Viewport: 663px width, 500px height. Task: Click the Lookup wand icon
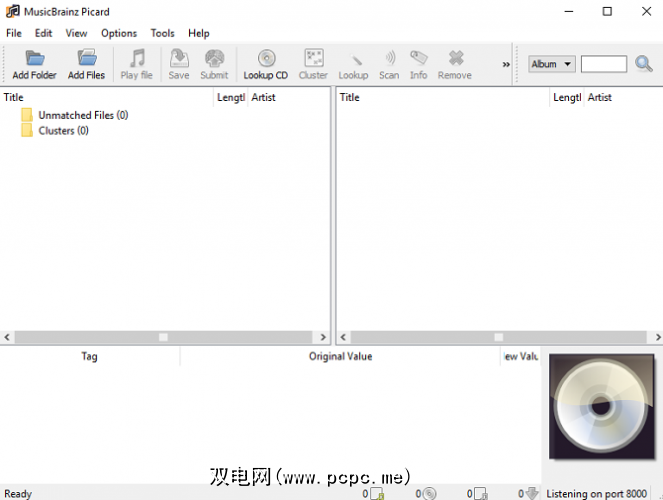click(356, 60)
